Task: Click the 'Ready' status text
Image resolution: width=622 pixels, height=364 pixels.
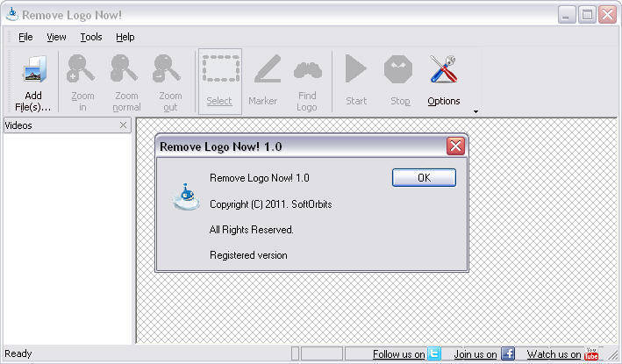Action: coord(18,353)
